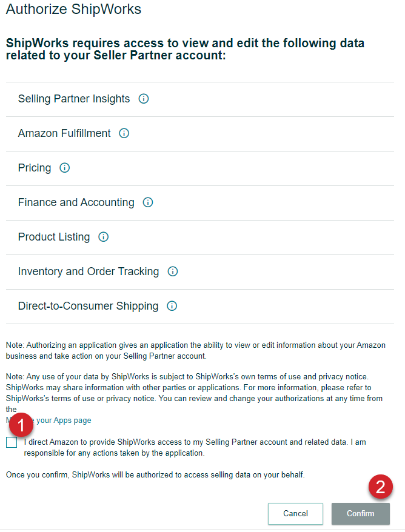Click the info icon beside Selling Partner Insights
The image size is (405, 532).
click(x=143, y=99)
